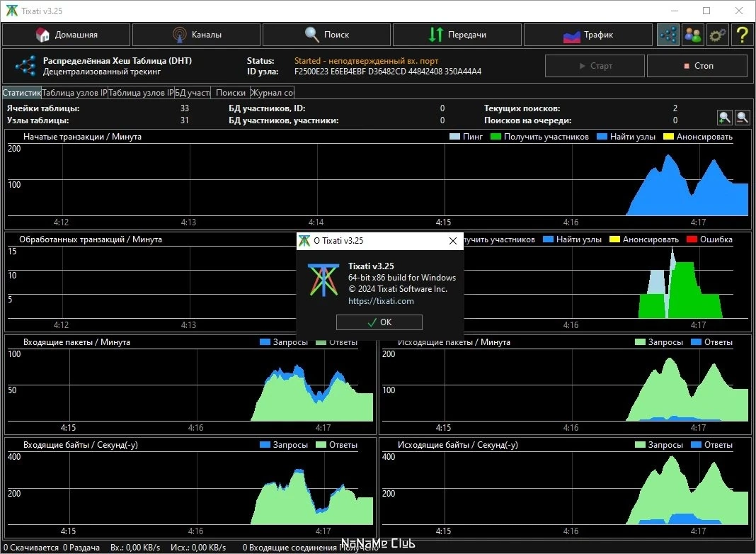Open the Поиск section
The width and height of the screenshot is (756, 554).
[327, 35]
